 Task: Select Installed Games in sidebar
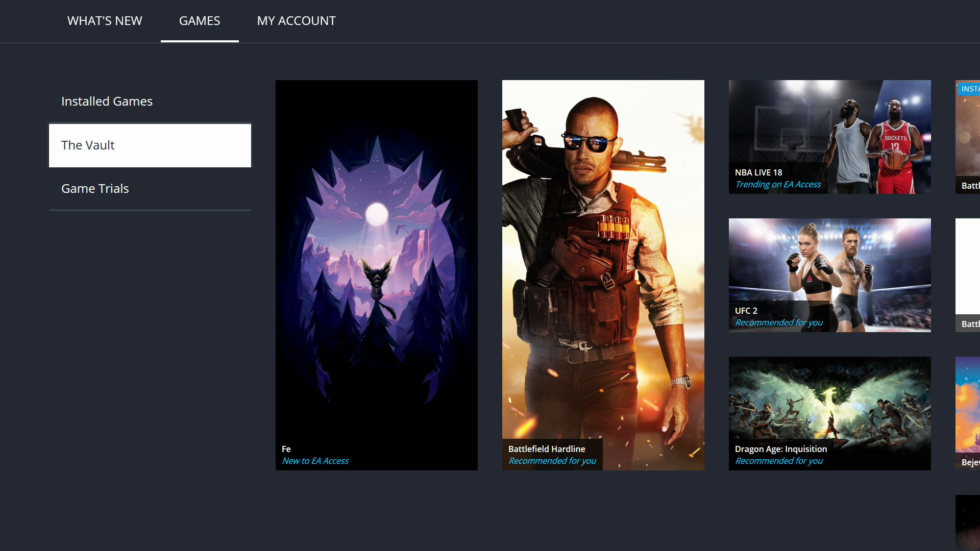[x=107, y=102]
